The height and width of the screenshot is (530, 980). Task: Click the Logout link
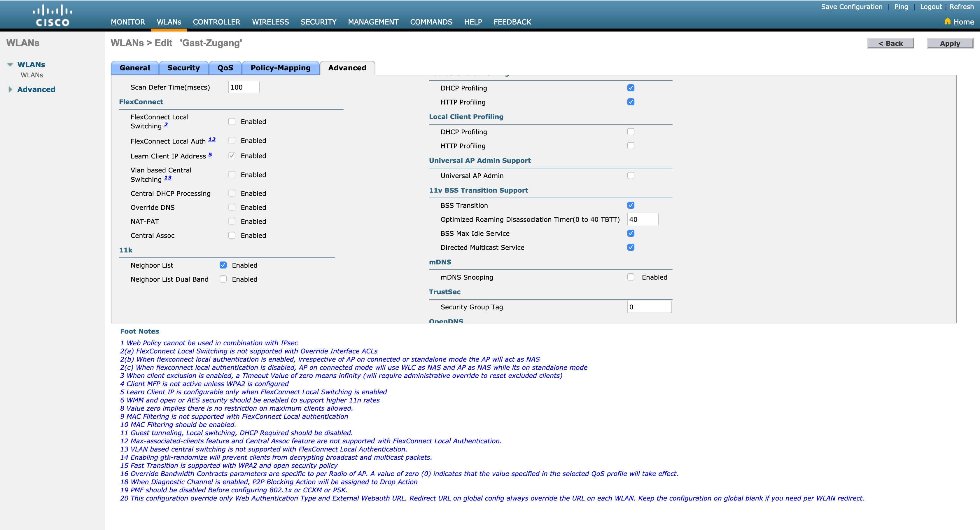(931, 7)
